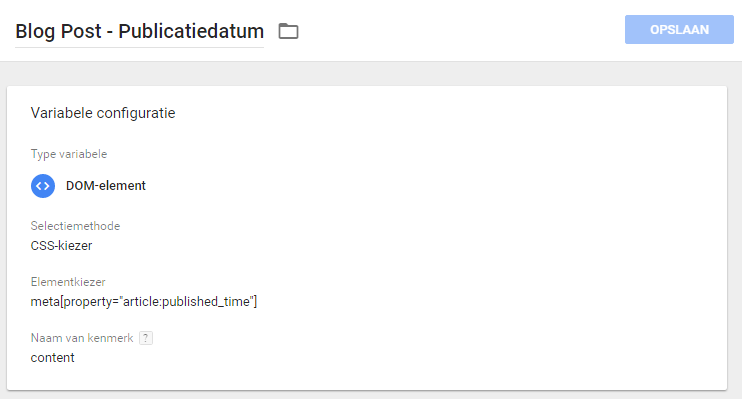Click the grey background above the card
Screen dimensions: 742x399
click(371, 74)
